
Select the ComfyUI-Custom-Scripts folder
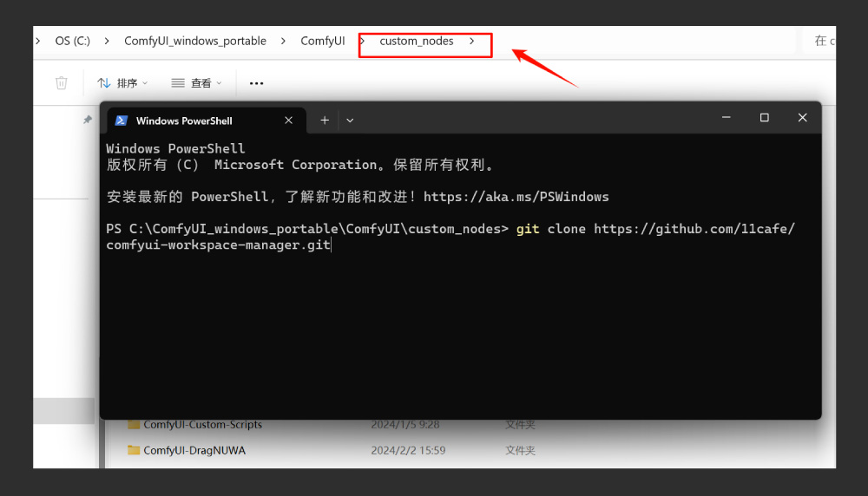[x=203, y=425]
